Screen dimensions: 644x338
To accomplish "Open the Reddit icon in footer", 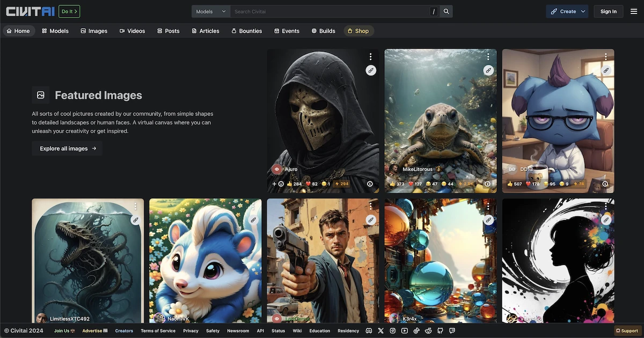I will [428, 331].
